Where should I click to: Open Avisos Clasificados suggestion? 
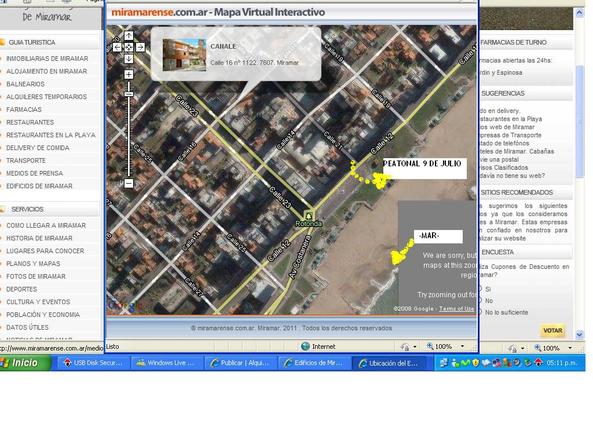[x=504, y=167]
